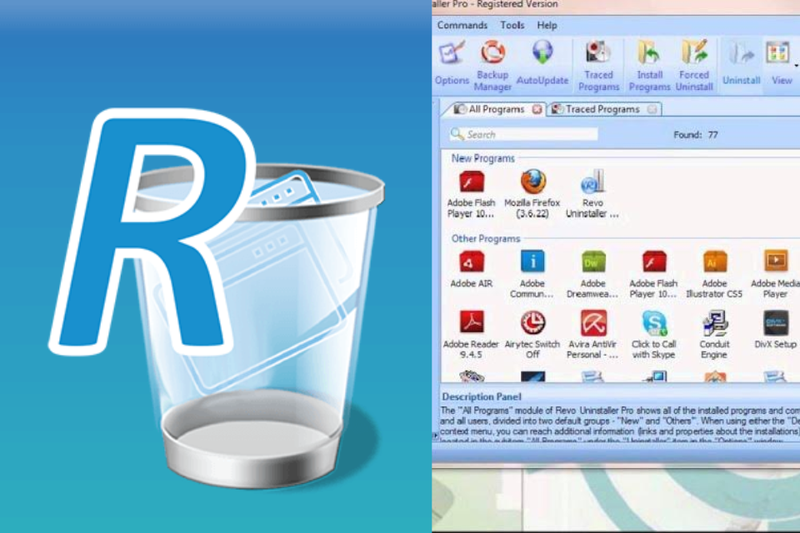Open Backup Manager from the toolbar

[x=492, y=65]
